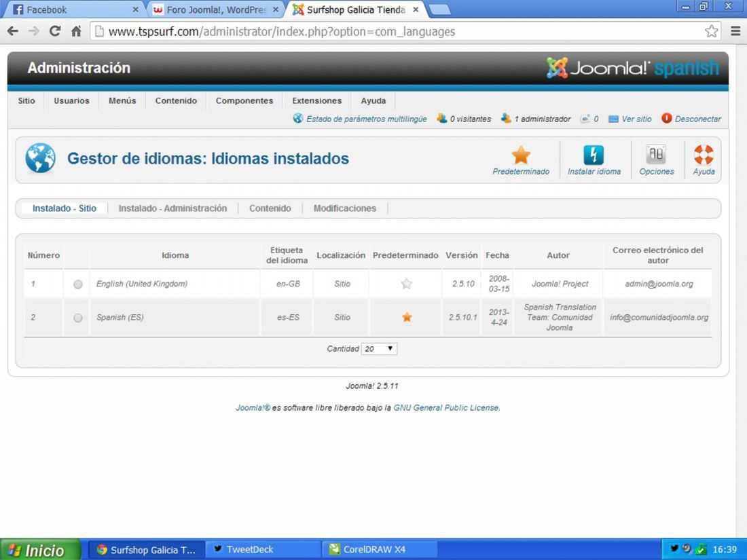747x560 pixels.
Task: Click the Instalar idioma lightning icon
Action: pyautogui.click(x=594, y=155)
